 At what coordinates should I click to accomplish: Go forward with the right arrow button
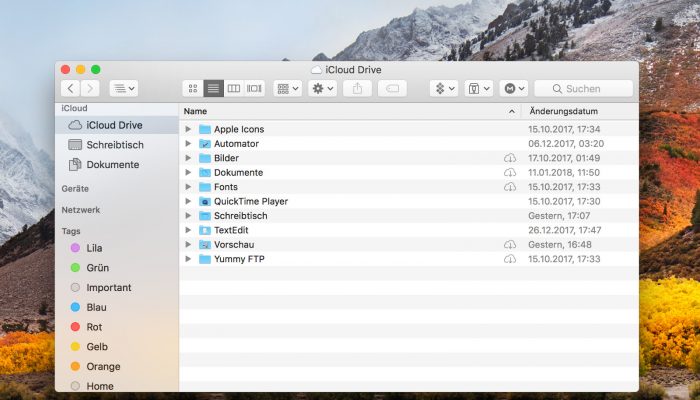[90, 88]
